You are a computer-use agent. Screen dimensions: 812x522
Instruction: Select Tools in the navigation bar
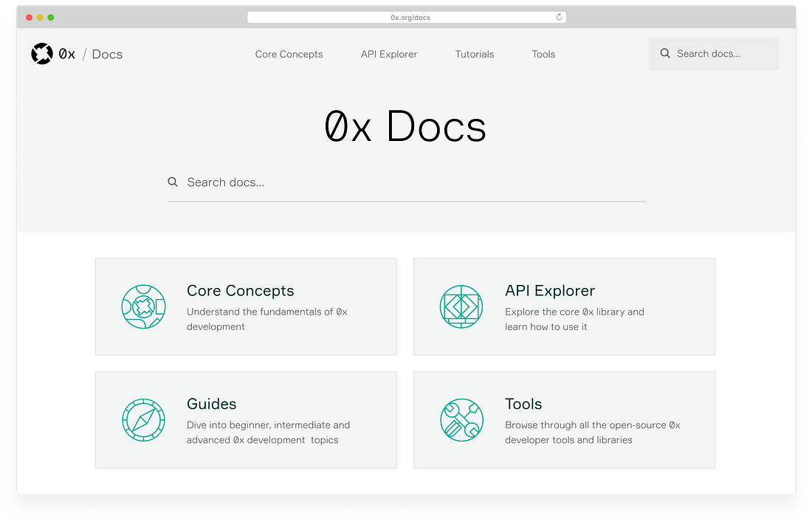click(543, 55)
